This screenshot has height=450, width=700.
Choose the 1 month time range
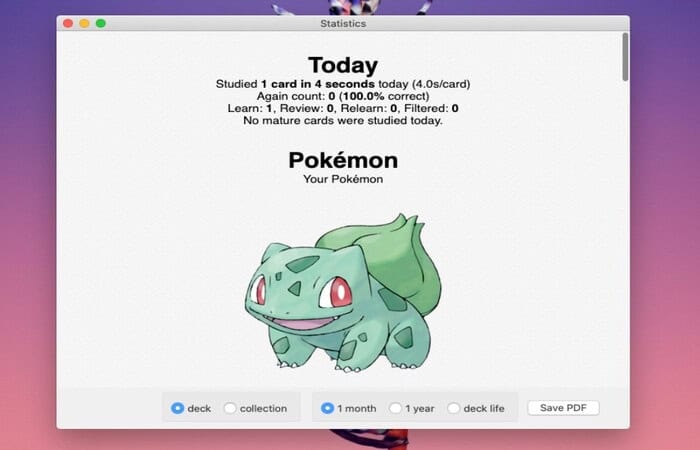327,408
